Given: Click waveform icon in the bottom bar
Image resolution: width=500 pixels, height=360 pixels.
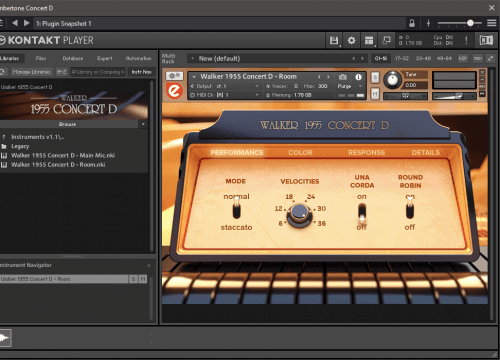Looking at the screenshot, I should click(x=4, y=338).
